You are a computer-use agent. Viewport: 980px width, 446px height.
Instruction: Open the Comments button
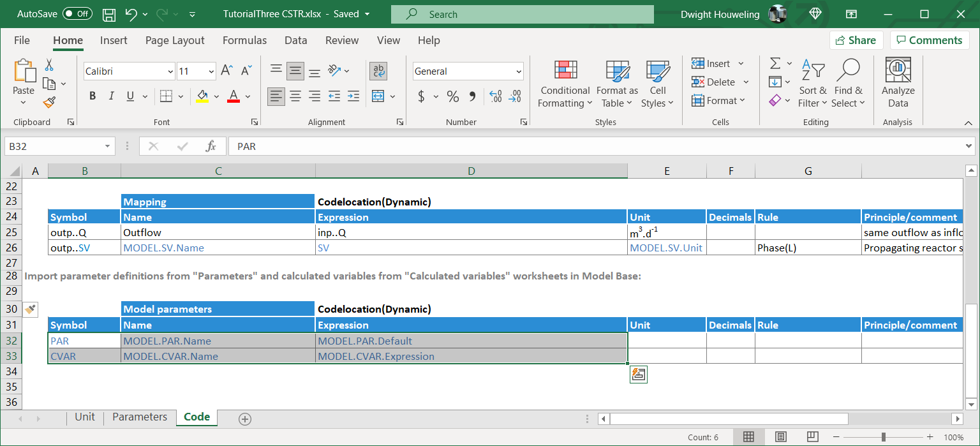coord(928,40)
